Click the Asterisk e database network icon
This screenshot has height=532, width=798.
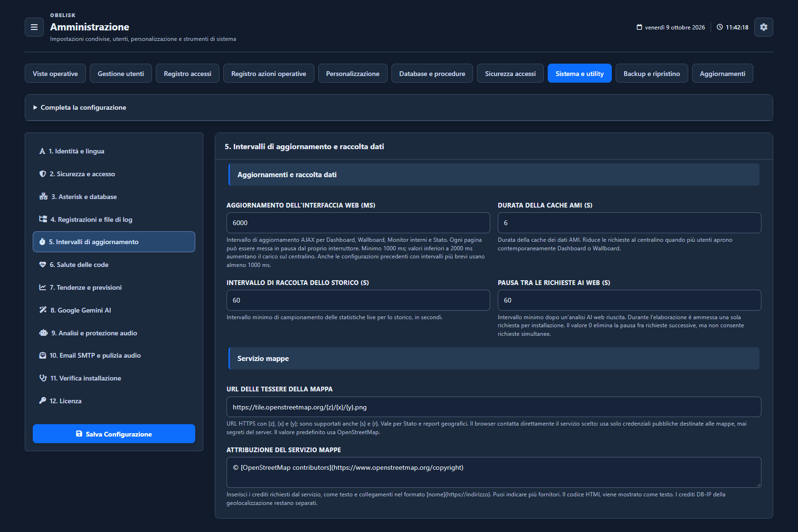pos(44,197)
